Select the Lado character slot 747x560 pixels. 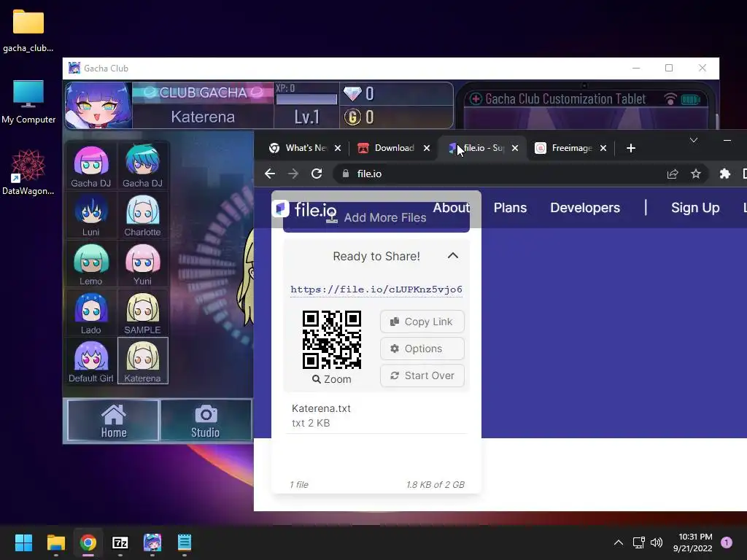coord(91,313)
